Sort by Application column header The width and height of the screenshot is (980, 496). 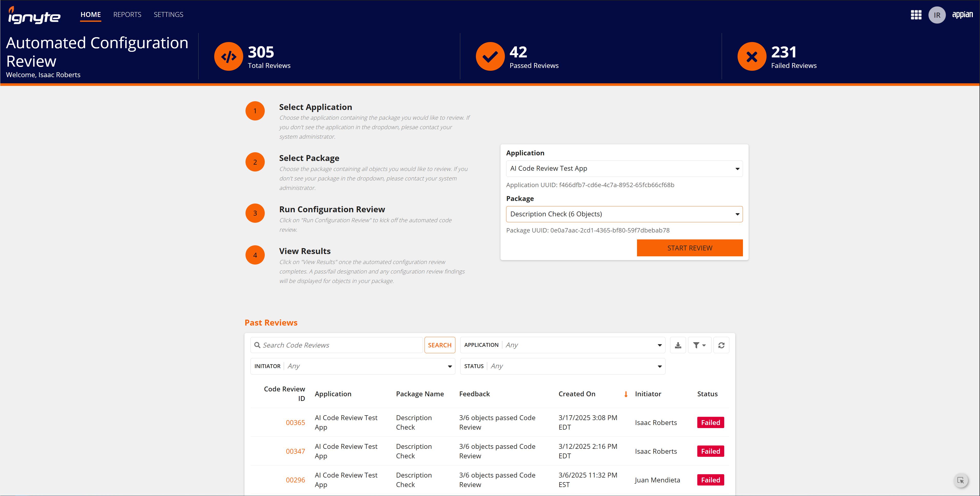(333, 394)
